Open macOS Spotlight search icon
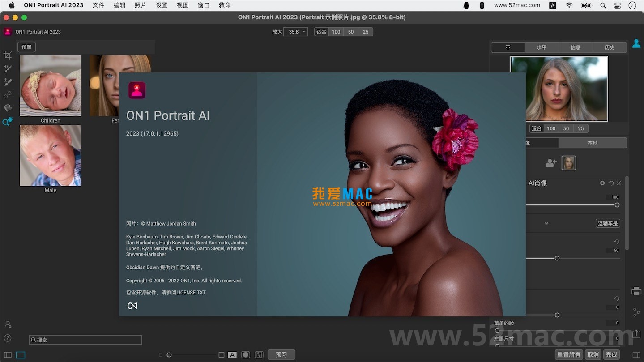Image resolution: width=644 pixels, height=362 pixels. click(x=603, y=5)
